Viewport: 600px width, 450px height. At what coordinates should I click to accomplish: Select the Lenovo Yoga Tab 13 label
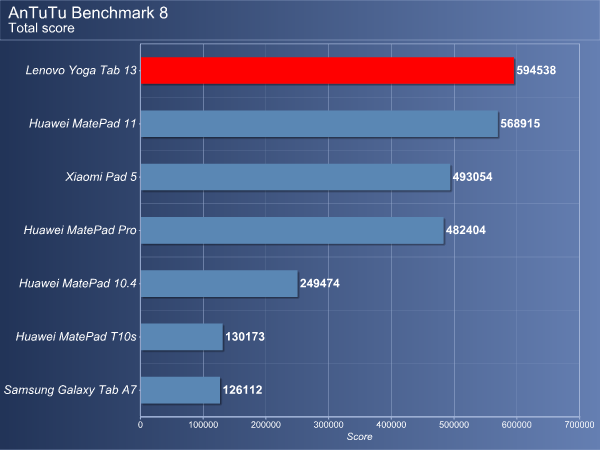[81, 70]
